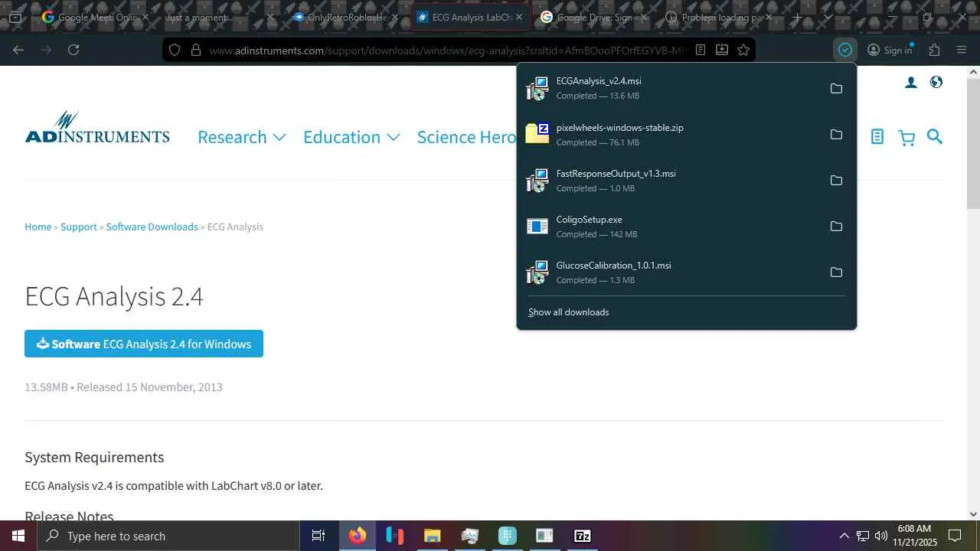The height and width of the screenshot is (551, 980).
Task: Click the Firefox taskbar icon
Action: coord(358,536)
